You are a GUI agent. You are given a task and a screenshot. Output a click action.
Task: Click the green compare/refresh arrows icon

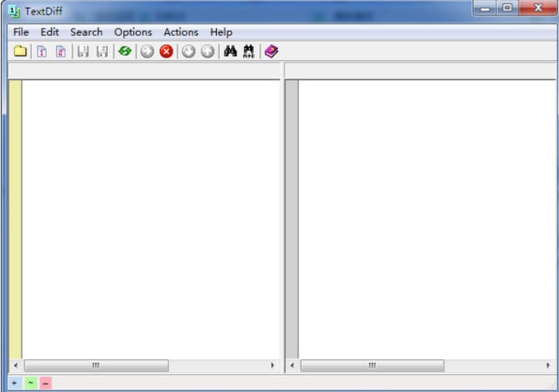124,52
